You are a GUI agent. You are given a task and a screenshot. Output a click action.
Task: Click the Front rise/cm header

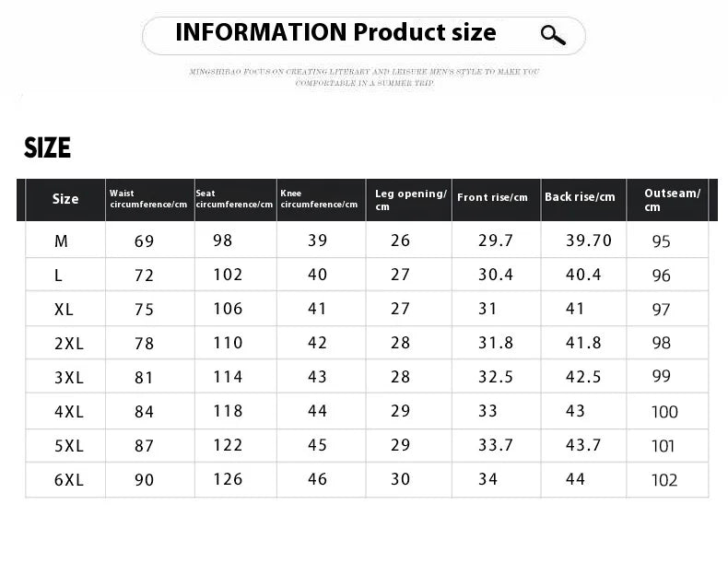click(x=493, y=197)
